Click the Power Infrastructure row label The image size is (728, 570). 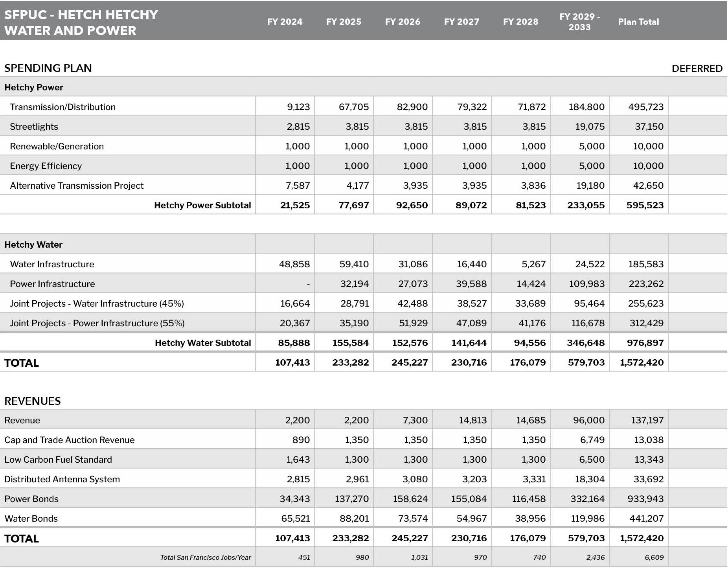click(x=52, y=284)
